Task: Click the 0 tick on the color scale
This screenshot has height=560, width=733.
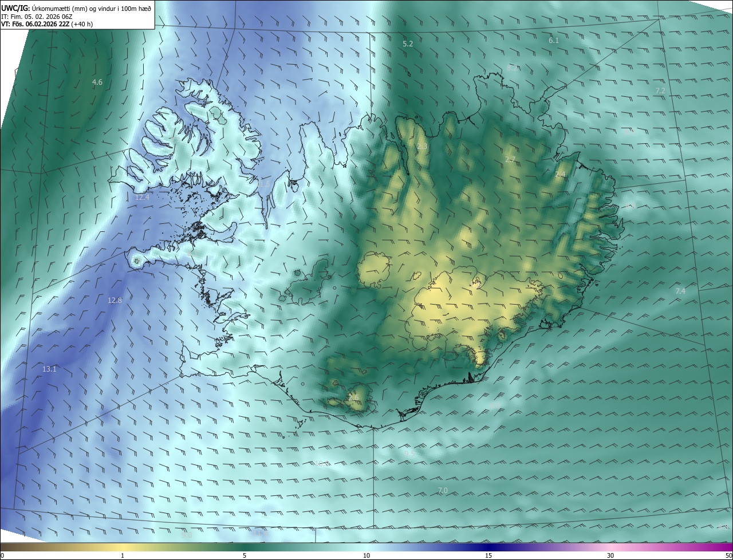Action: tap(2, 556)
